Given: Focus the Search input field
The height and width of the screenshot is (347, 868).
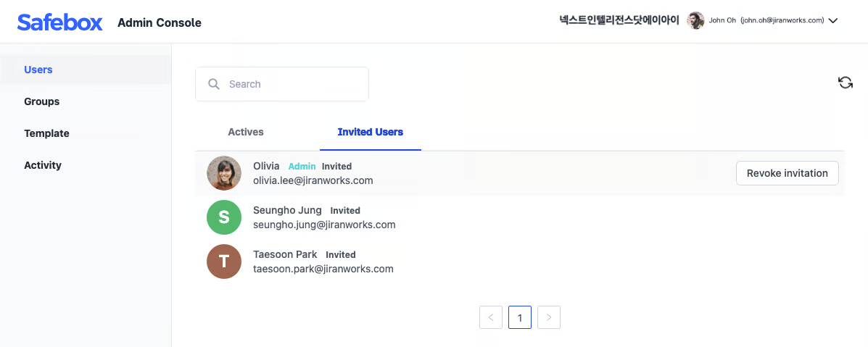Looking at the screenshot, I should coord(290,84).
